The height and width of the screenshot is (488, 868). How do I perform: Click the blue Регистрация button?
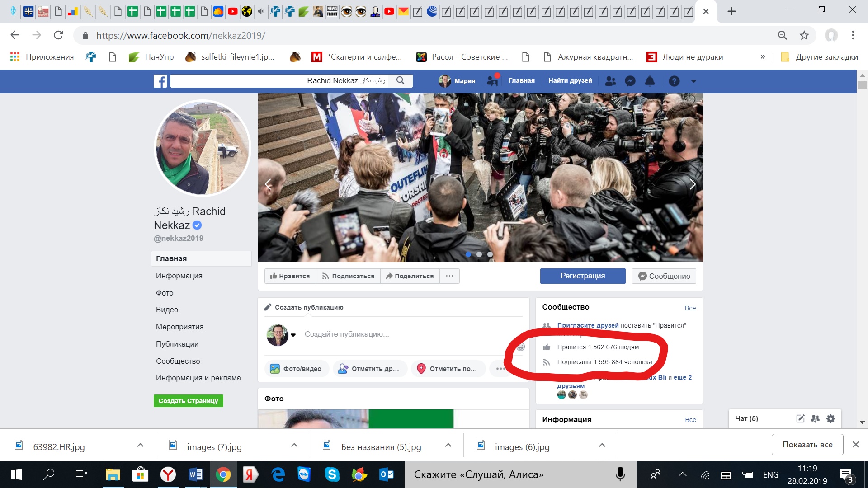(582, 276)
